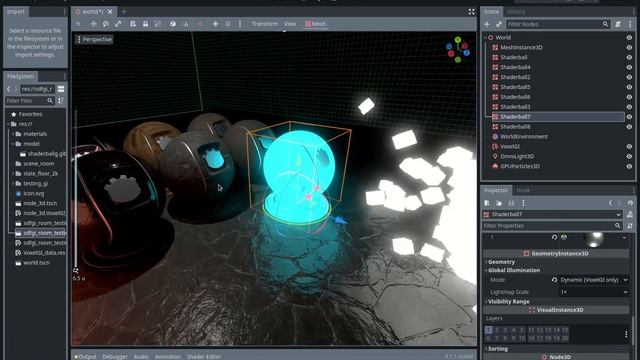Click the FileSystem sort files icon
The height and width of the screenshot is (360, 640).
(61, 101)
